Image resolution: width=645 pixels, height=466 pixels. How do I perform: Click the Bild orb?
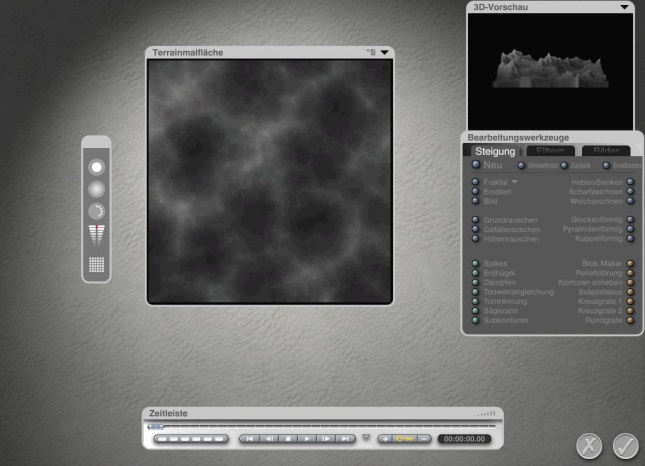point(476,201)
